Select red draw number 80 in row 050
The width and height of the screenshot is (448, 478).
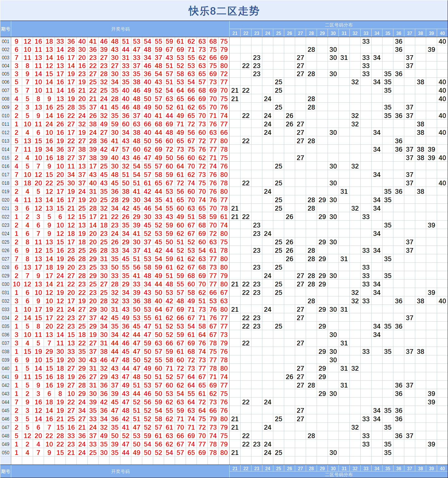coord(224,453)
